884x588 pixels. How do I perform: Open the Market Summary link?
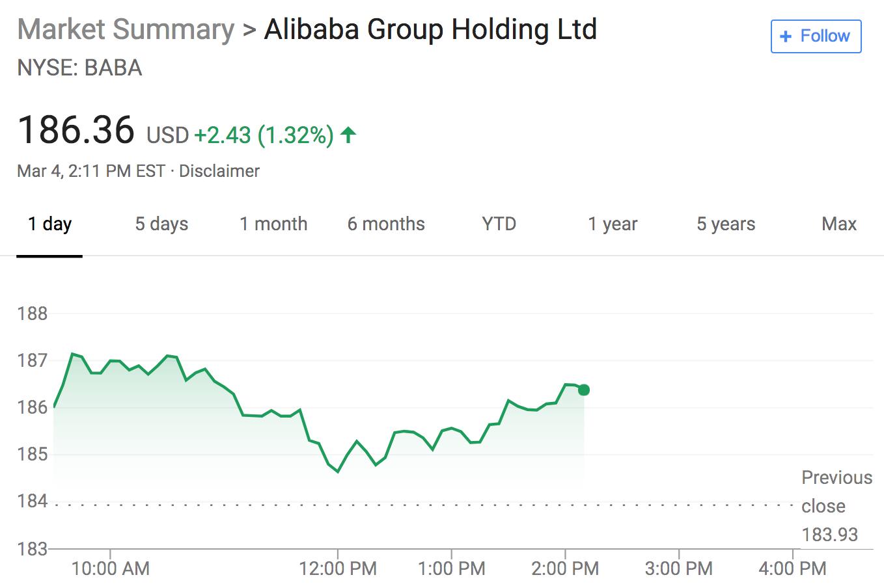[126, 30]
